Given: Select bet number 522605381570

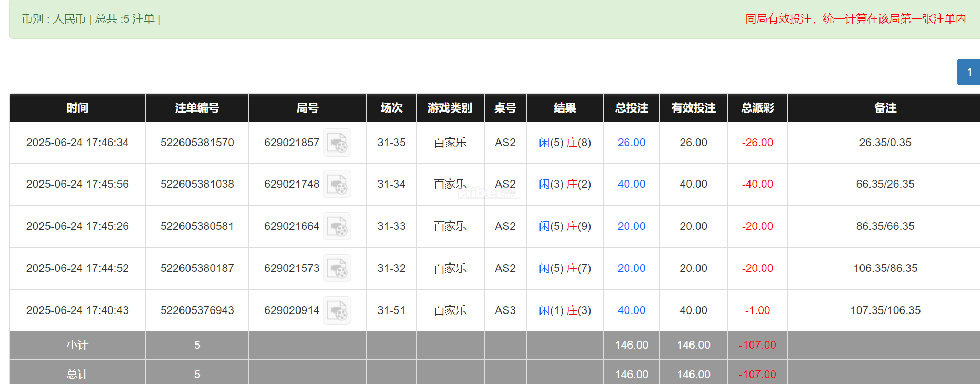Looking at the screenshot, I should pyautogui.click(x=197, y=143).
